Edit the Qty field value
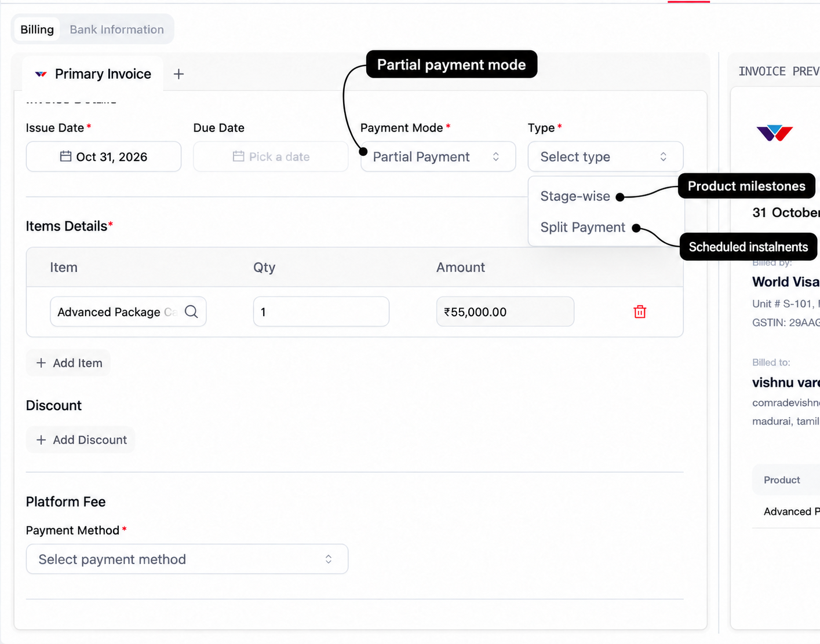 pyautogui.click(x=321, y=312)
